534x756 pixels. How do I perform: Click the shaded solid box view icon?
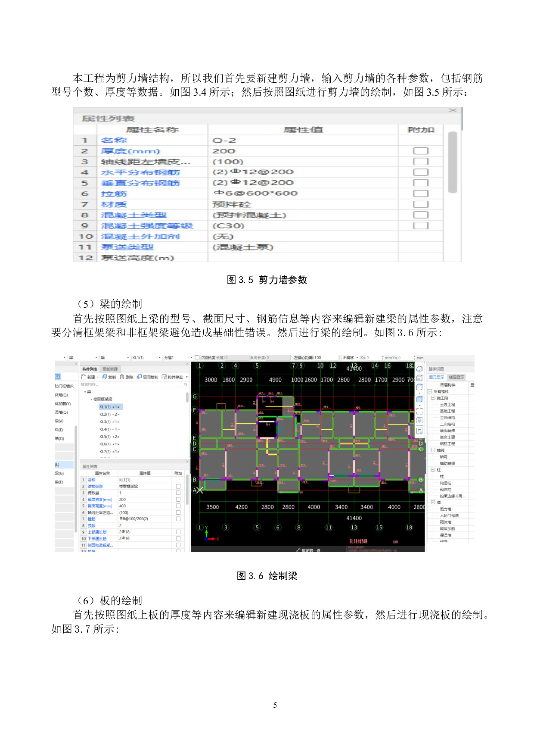419,399
